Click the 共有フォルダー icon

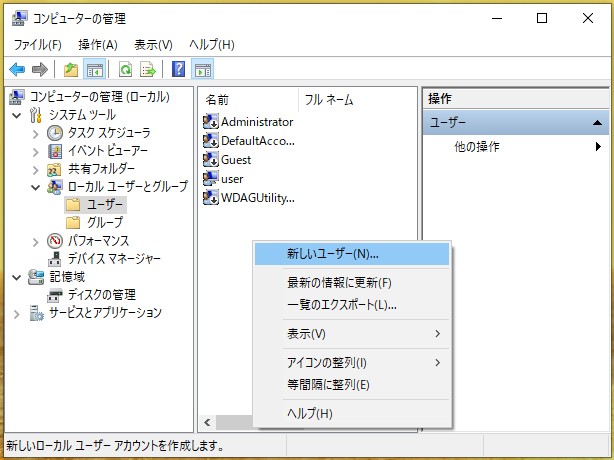54,169
